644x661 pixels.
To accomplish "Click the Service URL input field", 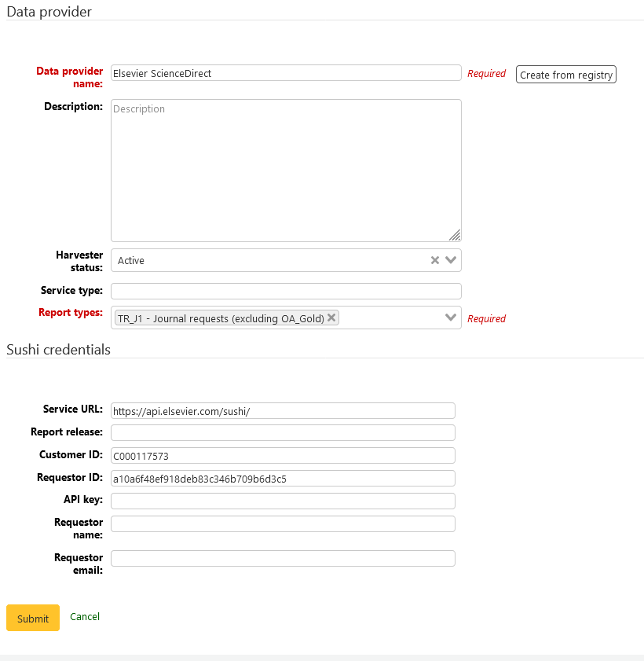I will click(283, 410).
